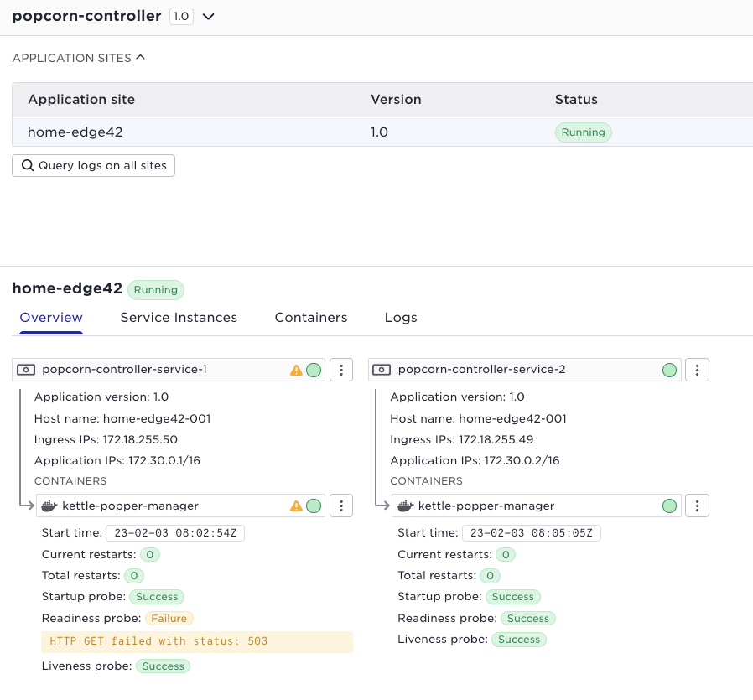Click warning triangle on service-1 kettle-popper-manager

296,506
